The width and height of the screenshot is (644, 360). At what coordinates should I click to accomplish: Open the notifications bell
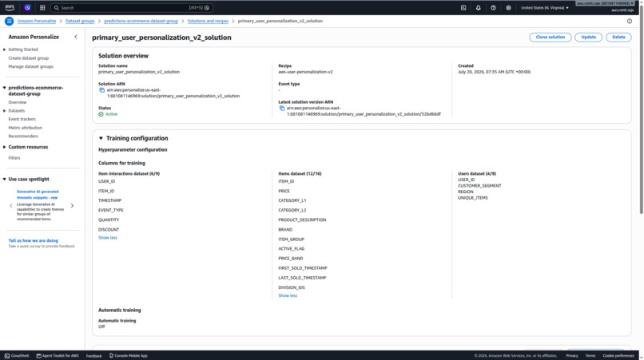(x=478, y=7)
